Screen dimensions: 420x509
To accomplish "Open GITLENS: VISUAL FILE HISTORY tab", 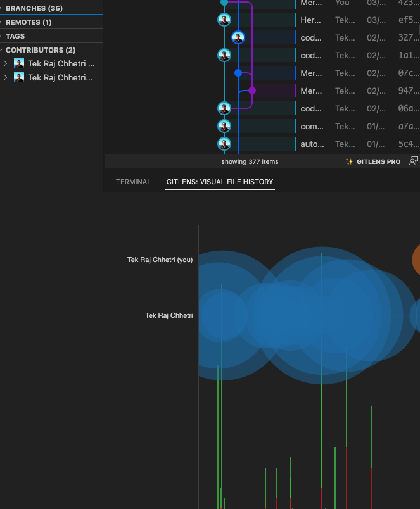I will click(220, 182).
